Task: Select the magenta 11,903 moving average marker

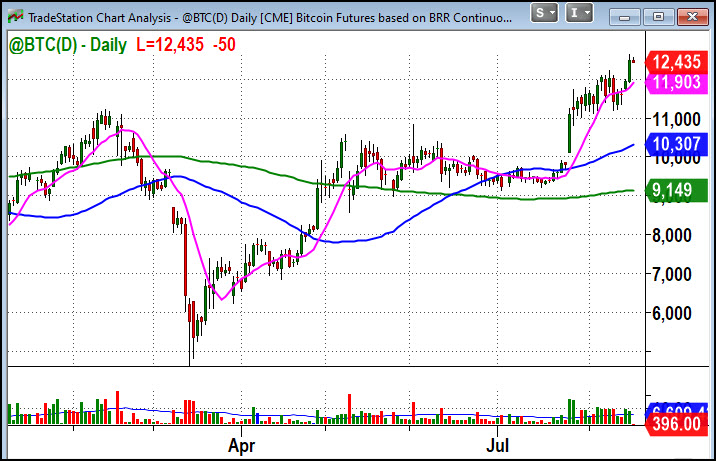Action: pyautogui.click(x=676, y=83)
